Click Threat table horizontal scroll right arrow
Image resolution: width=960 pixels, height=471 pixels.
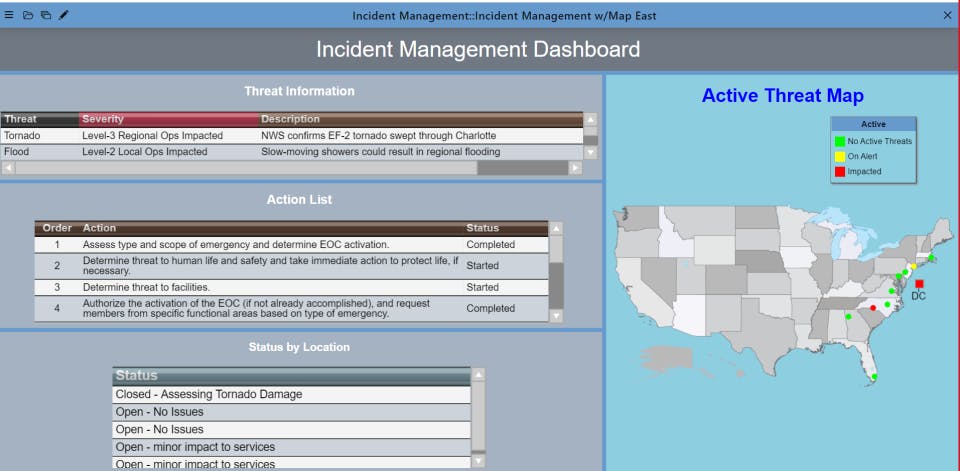click(575, 168)
